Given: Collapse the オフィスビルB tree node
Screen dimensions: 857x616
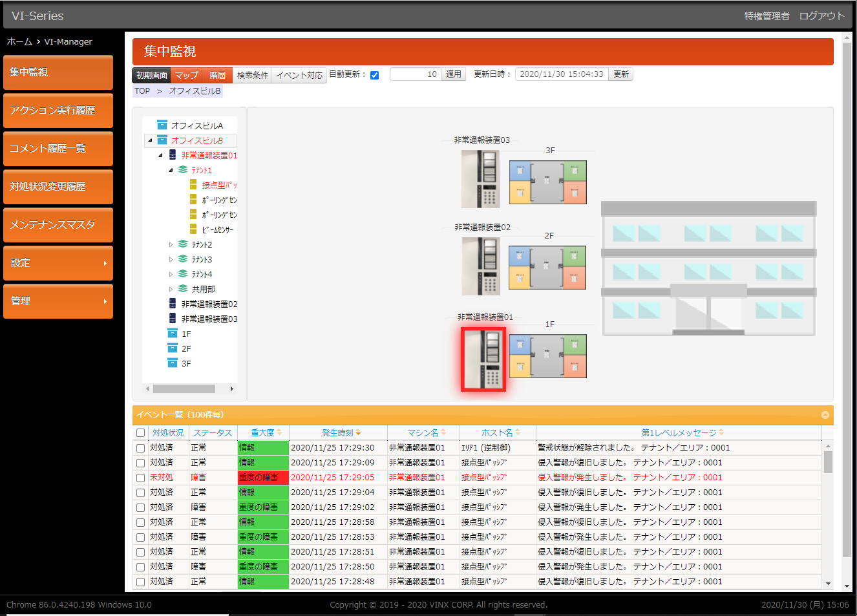Looking at the screenshot, I should (150, 140).
